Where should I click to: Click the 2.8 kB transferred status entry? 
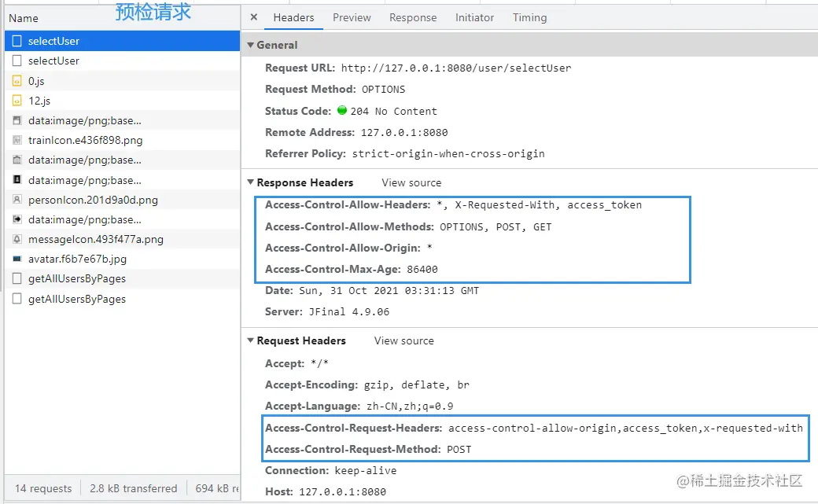click(x=134, y=489)
